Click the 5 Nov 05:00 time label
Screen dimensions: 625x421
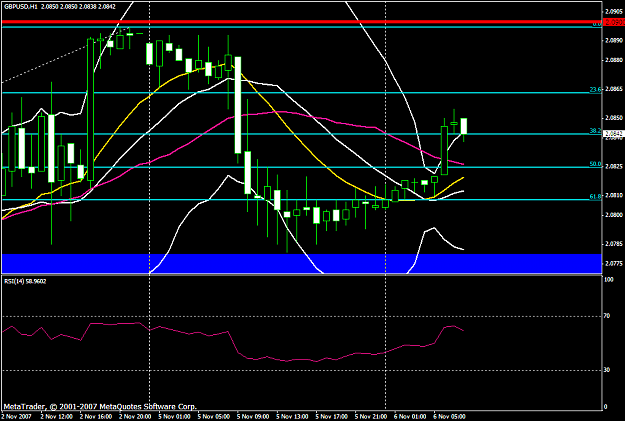point(214,417)
